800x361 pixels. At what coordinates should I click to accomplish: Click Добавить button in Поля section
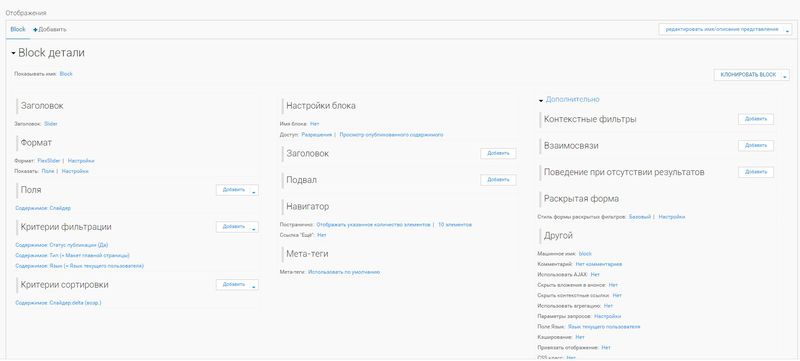coord(234,190)
